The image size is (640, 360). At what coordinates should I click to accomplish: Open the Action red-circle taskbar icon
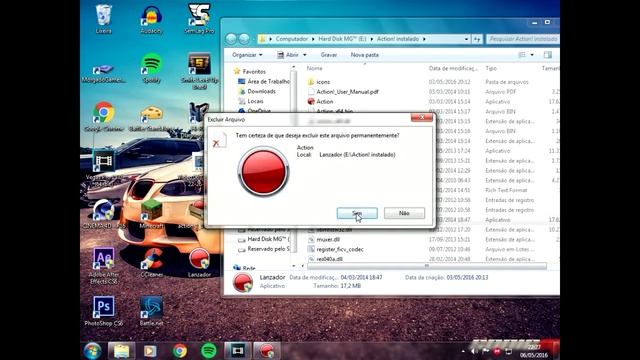pos(267,351)
